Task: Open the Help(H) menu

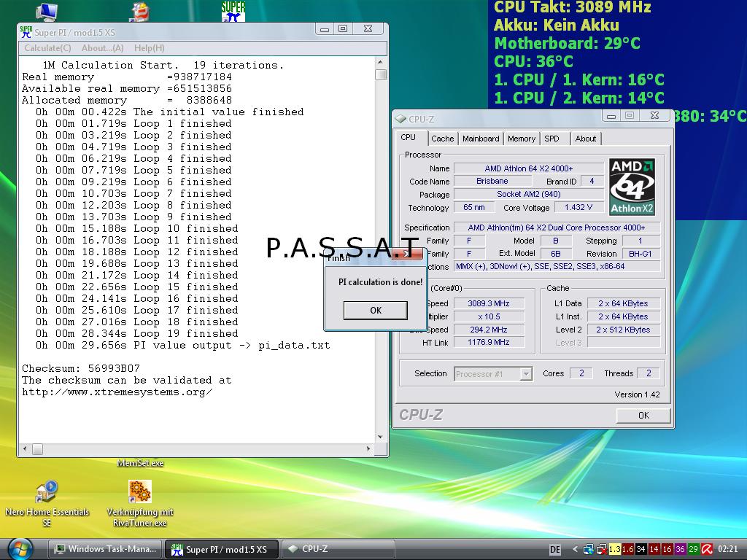Action: click(x=149, y=48)
